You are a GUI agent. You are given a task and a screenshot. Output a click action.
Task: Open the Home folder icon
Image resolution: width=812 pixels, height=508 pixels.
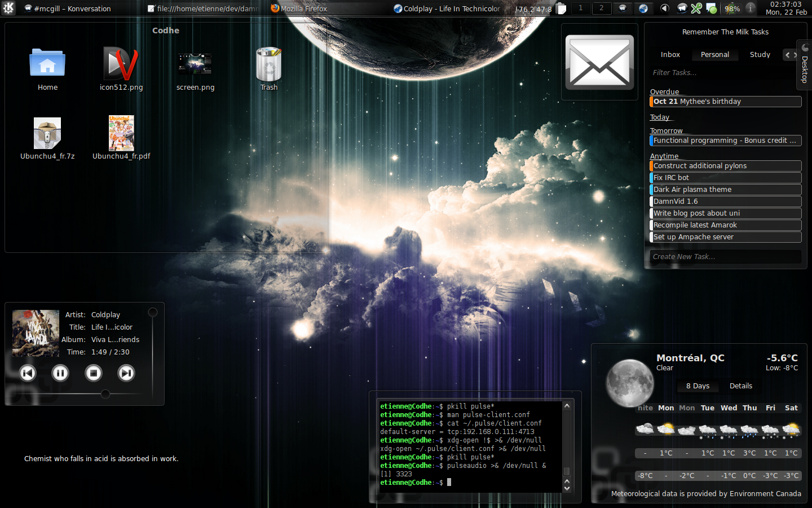pos(47,62)
